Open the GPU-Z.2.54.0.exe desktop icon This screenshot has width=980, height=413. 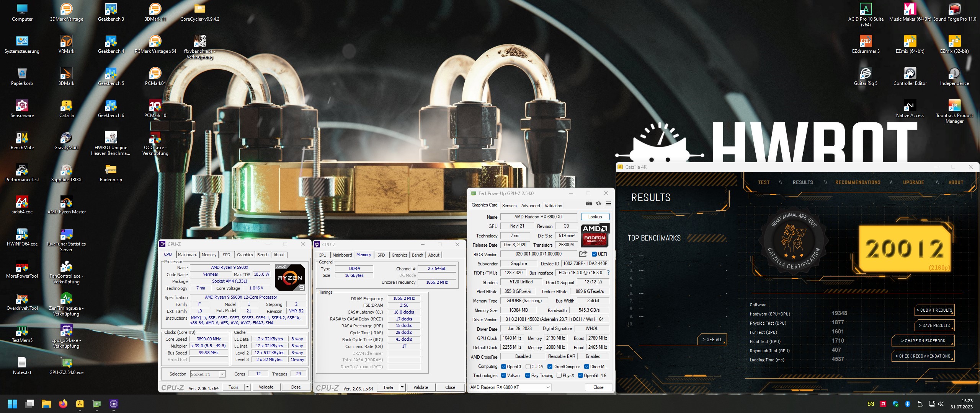[66, 366]
